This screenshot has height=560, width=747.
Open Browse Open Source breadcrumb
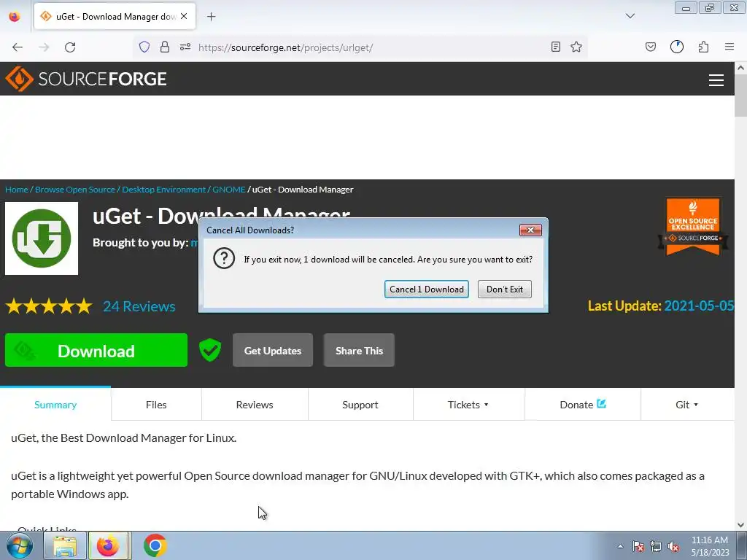pos(75,189)
